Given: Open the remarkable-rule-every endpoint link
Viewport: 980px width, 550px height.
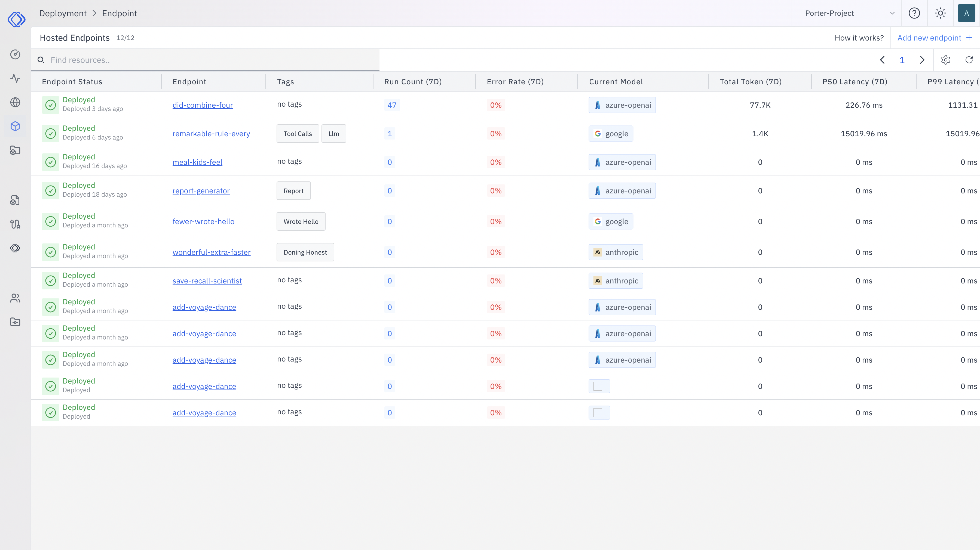Looking at the screenshot, I should 212,133.
